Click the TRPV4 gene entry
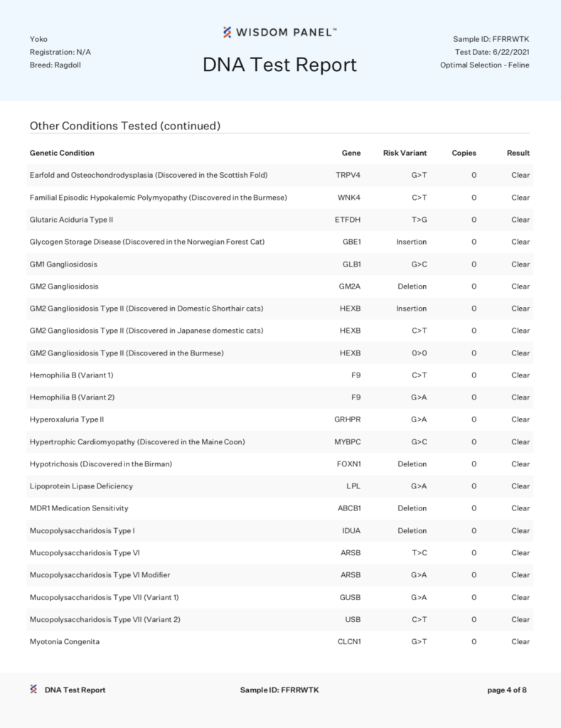Screen dimensions: 561x728 348,175
